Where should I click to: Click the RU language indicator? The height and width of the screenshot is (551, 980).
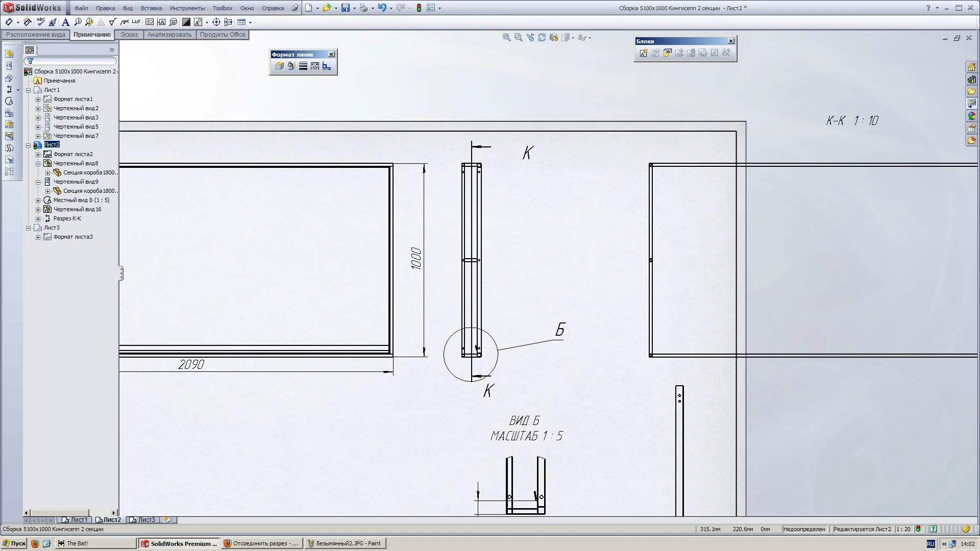click(x=930, y=544)
